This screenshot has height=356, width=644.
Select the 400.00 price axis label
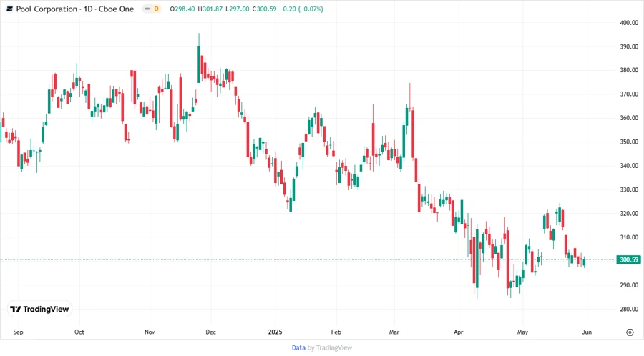[x=629, y=23]
